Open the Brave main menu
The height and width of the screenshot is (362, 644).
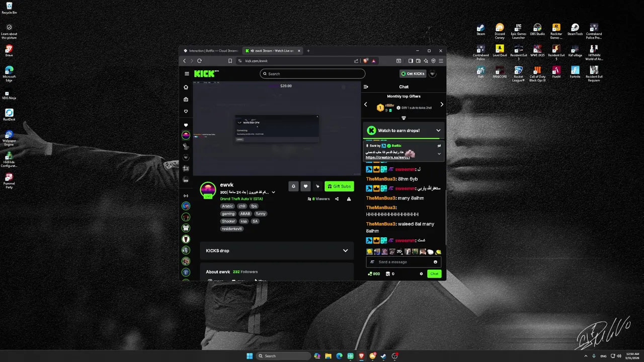(x=441, y=61)
